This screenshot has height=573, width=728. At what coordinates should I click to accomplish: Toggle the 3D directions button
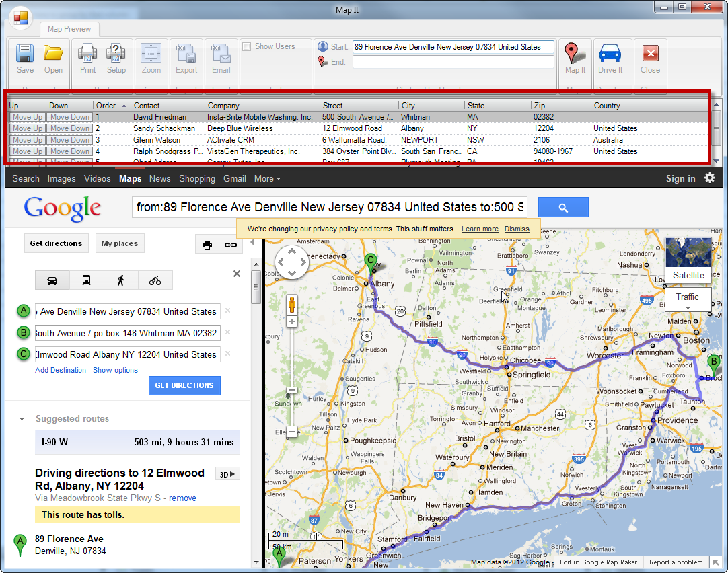[x=227, y=474]
